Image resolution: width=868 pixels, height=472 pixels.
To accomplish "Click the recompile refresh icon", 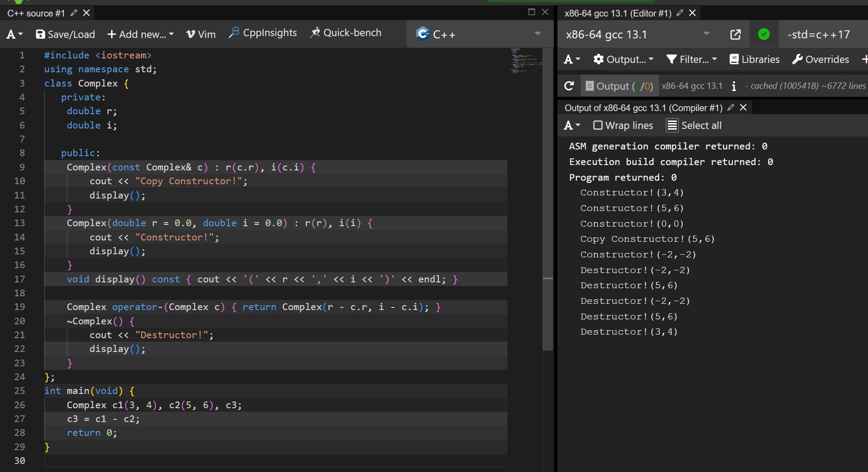I will [x=569, y=86].
